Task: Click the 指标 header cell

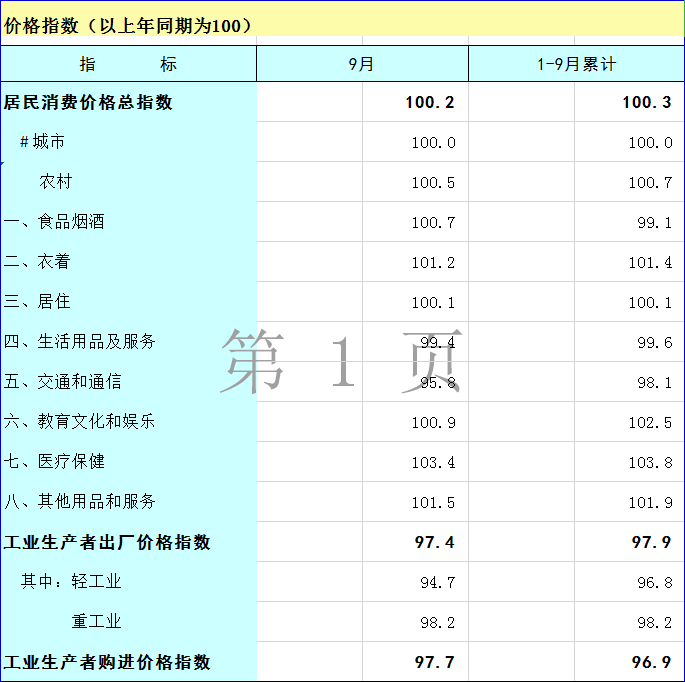Action: pos(128,64)
